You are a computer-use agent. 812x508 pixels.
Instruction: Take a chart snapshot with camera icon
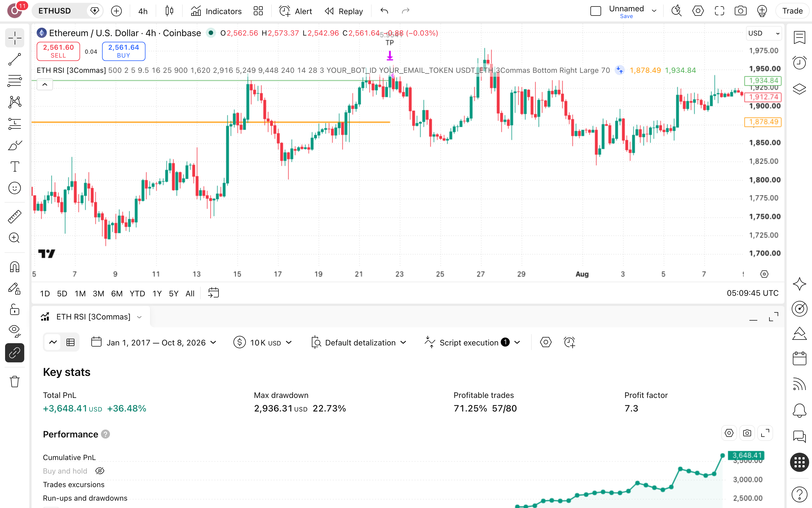coord(740,11)
